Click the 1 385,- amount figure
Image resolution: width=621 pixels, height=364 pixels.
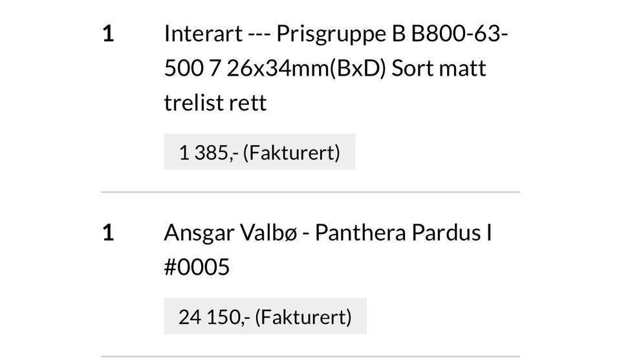coord(208,153)
